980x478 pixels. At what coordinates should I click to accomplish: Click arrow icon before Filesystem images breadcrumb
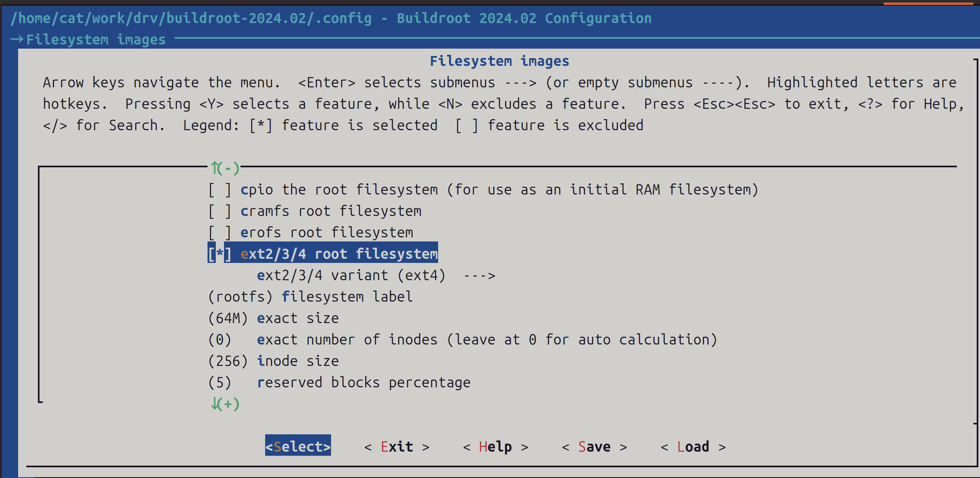(x=16, y=40)
